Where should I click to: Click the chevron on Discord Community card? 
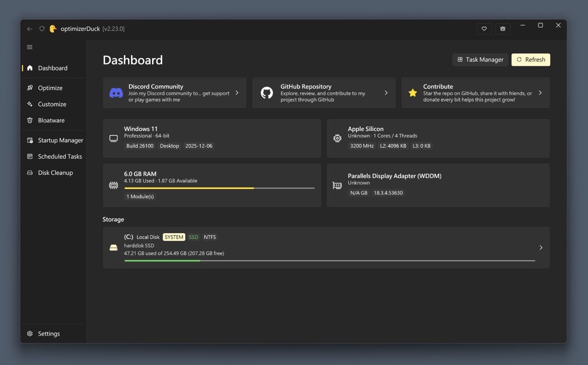coord(237,93)
